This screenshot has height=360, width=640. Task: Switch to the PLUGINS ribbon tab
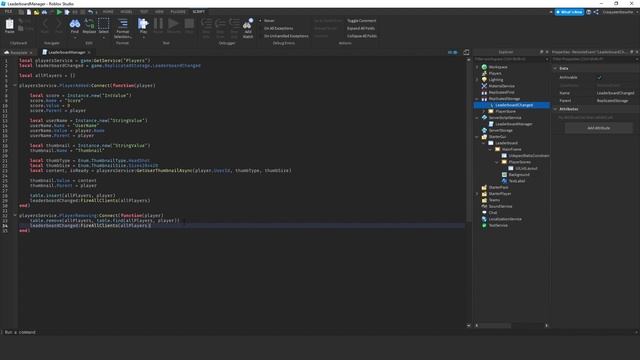tap(178, 12)
